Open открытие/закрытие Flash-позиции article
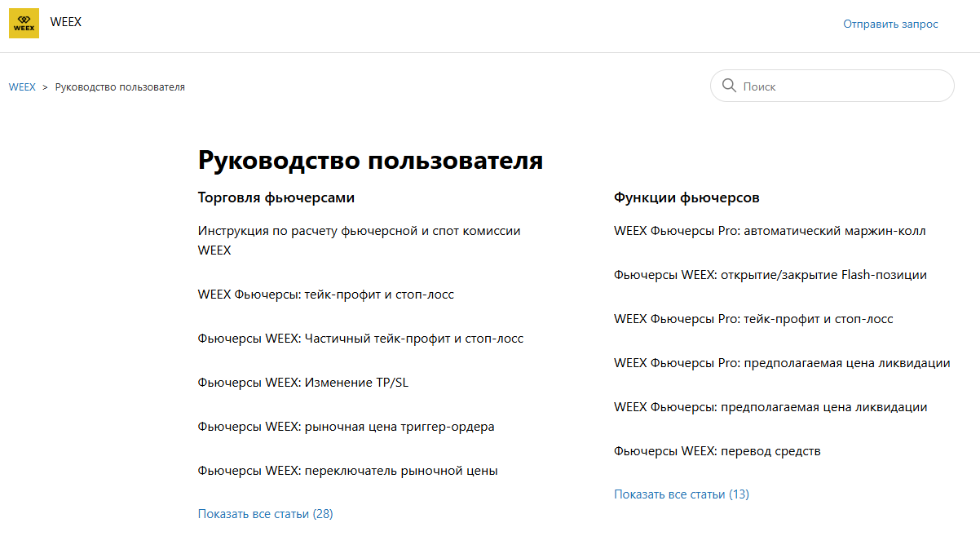980x545 pixels. tap(770, 275)
